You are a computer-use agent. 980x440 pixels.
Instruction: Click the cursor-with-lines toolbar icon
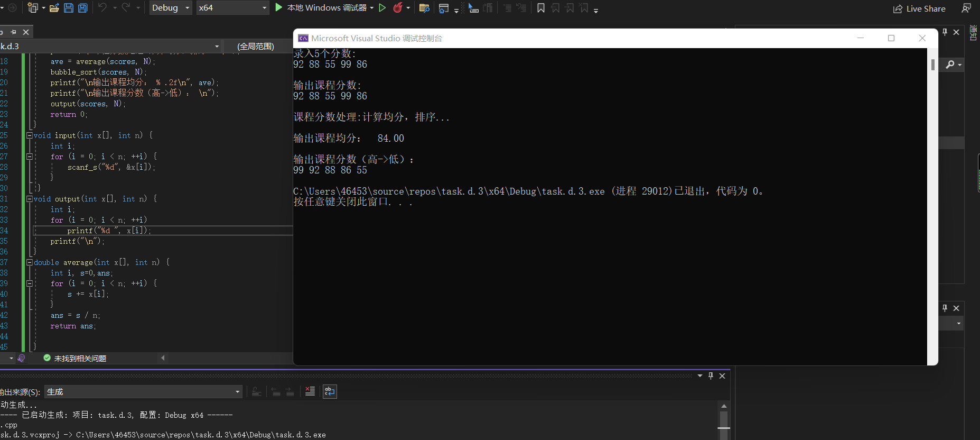point(473,8)
